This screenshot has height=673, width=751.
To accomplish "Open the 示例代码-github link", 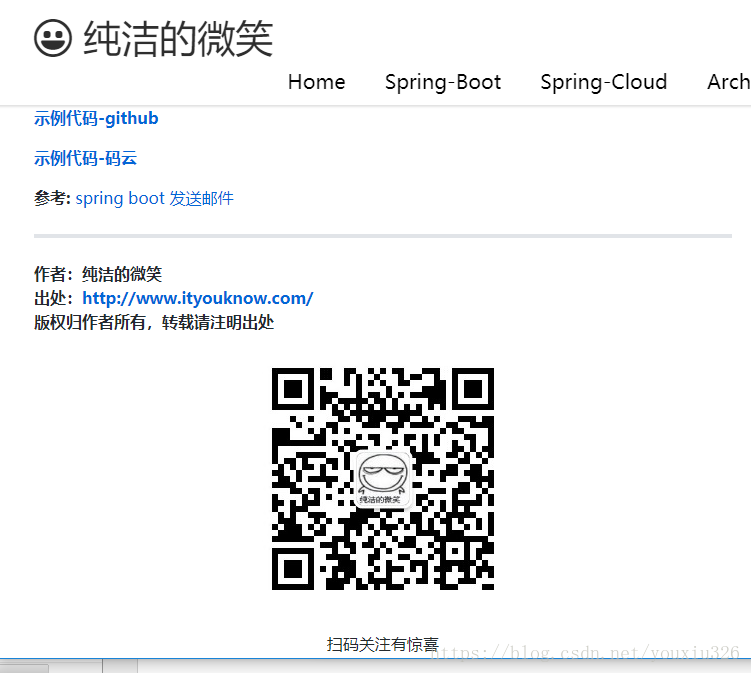I will click(x=96, y=118).
